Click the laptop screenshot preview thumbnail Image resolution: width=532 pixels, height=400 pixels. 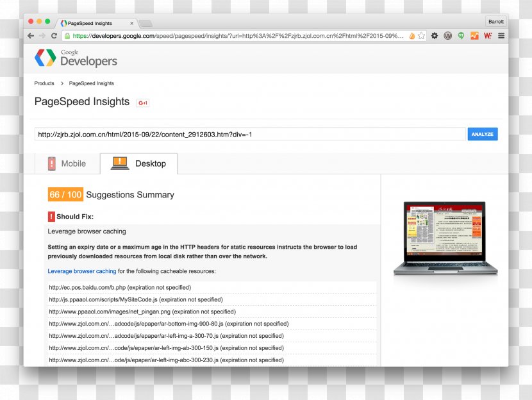pos(445,238)
